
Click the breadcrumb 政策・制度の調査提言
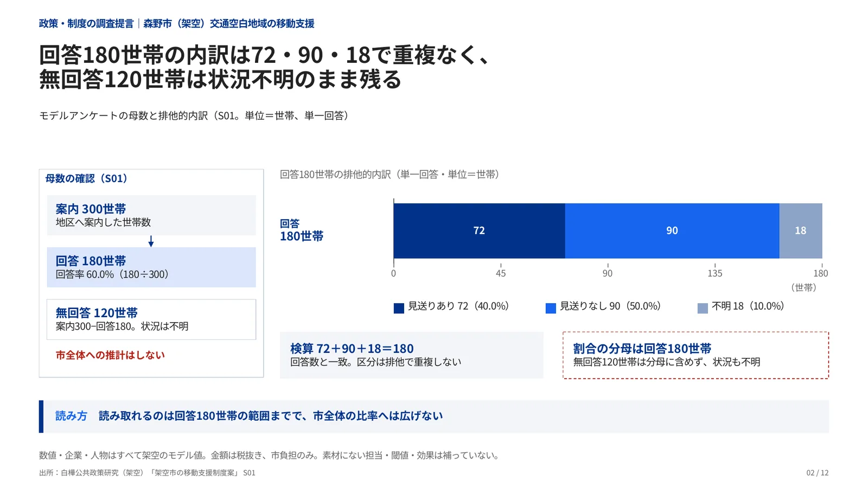[x=86, y=23]
